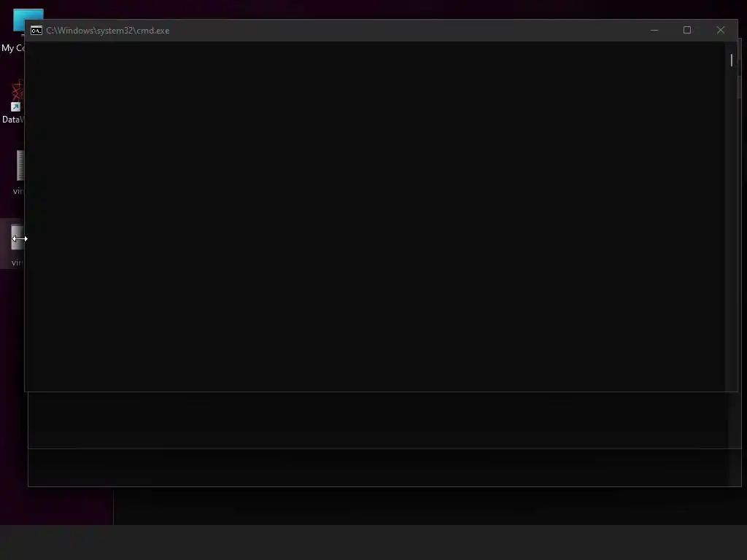
Task: Click the 'My Co' label under computer icon
Action: click(x=13, y=48)
